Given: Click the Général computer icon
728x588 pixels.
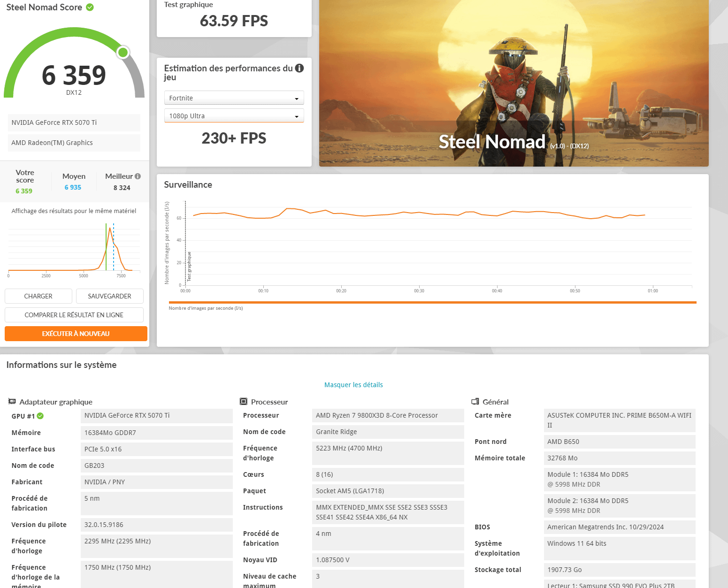Looking at the screenshot, I should [475, 402].
